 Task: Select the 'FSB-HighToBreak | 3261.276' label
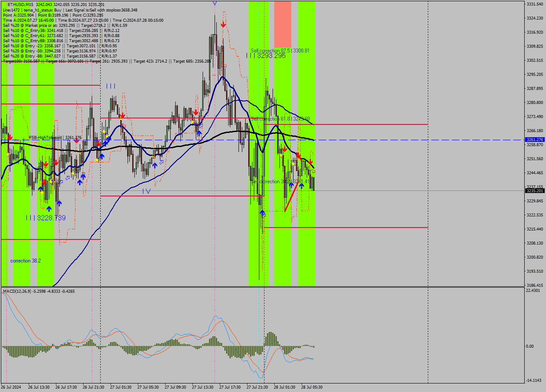click(x=55, y=137)
